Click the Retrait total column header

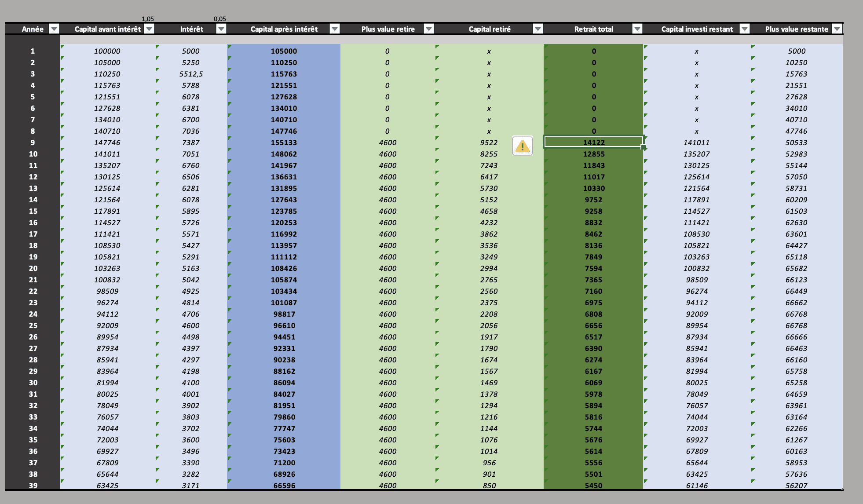(593, 29)
